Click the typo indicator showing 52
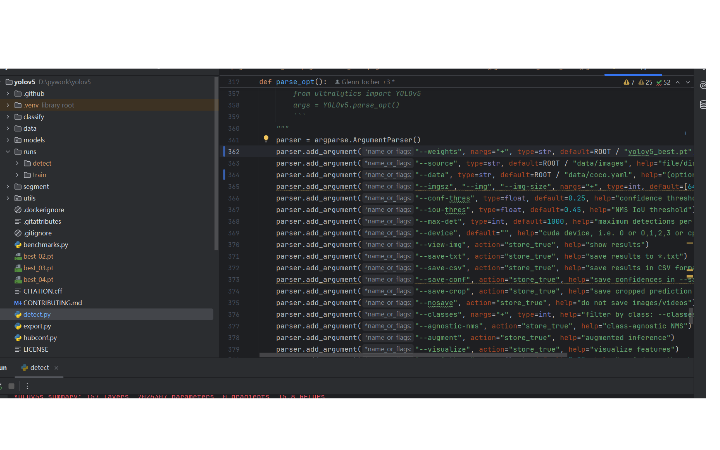 pos(663,83)
